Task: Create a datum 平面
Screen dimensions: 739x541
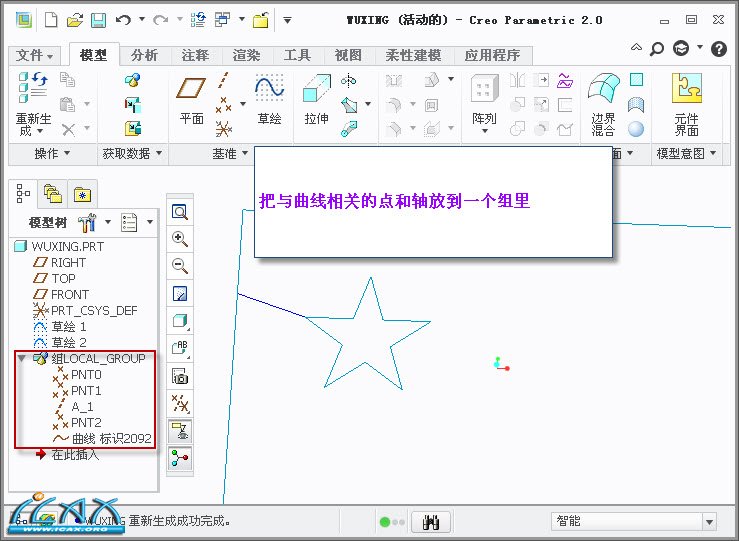Action: pyautogui.click(x=191, y=101)
